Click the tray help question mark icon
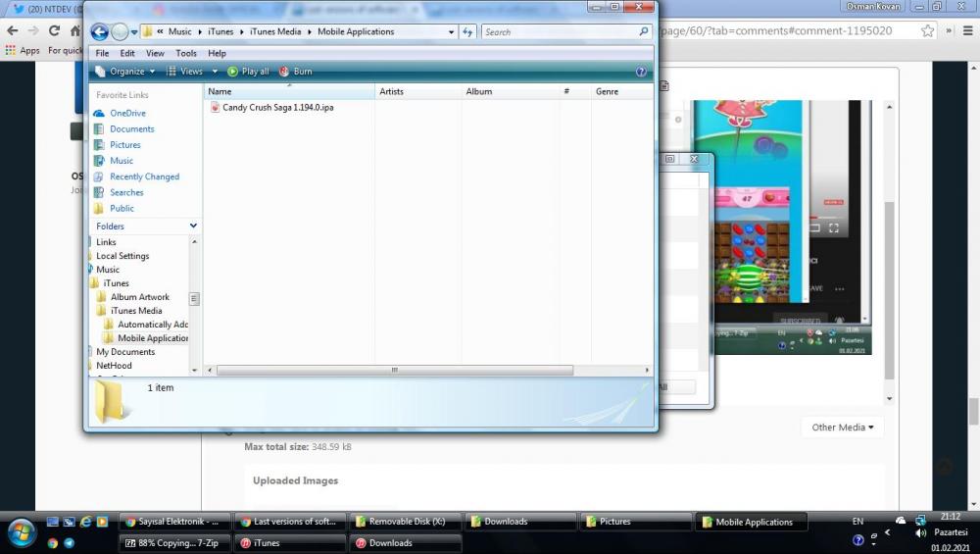Image resolution: width=980 pixels, height=554 pixels. pos(858,539)
